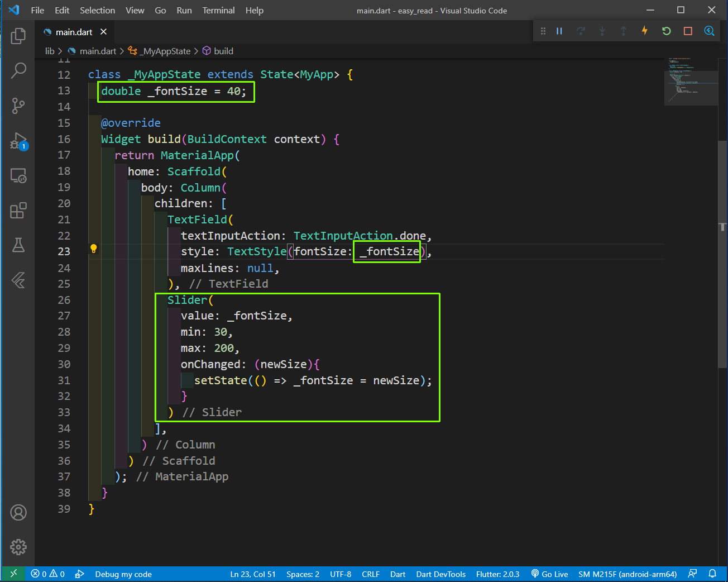The width and height of the screenshot is (728, 582).
Task: Stop the debug session
Action: coord(688,31)
